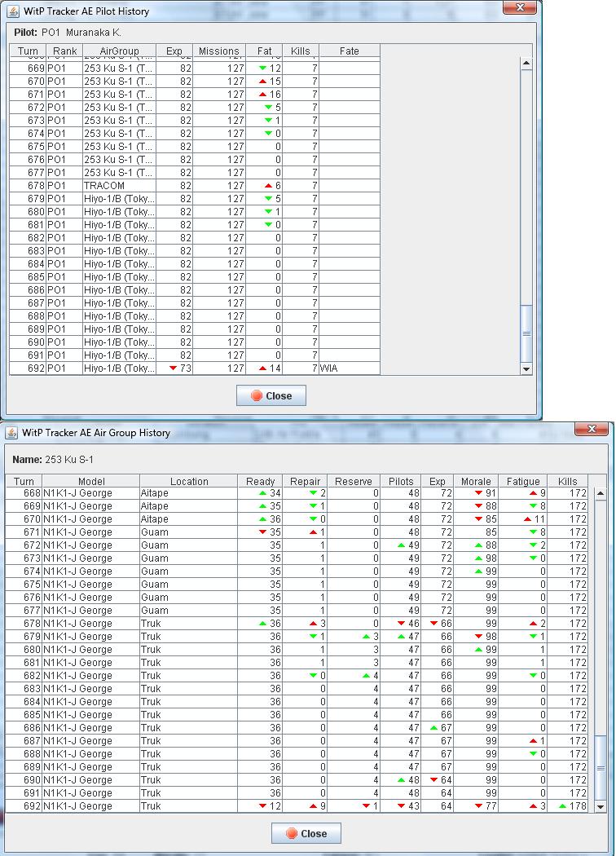Select fatigue value 16 in pilot turn 671
The width and height of the screenshot is (616, 856).
click(264, 95)
